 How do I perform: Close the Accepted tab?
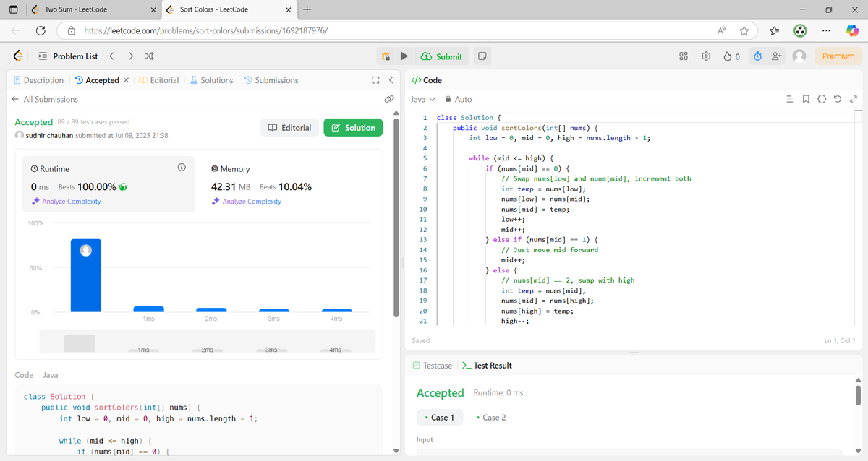[127, 80]
